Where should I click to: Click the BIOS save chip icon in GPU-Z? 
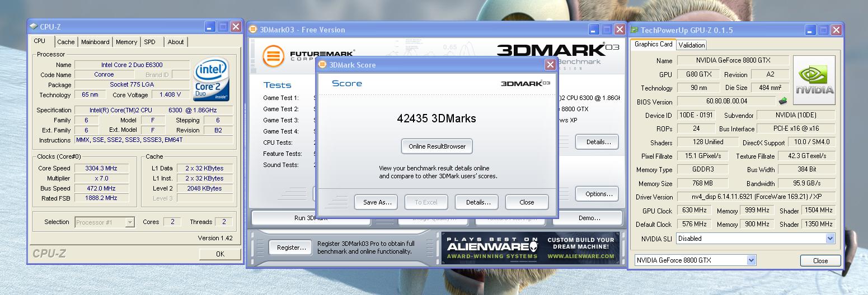pyautogui.click(x=782, y=101)
